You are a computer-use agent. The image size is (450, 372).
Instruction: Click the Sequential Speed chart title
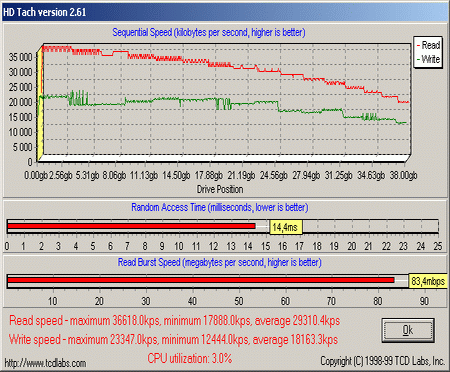(209, 32)
